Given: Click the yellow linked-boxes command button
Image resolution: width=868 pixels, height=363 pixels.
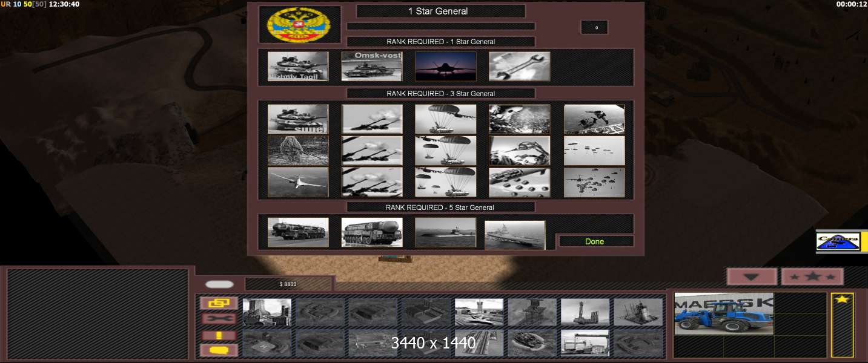Looking at the screenshot, I should (219, 303).
